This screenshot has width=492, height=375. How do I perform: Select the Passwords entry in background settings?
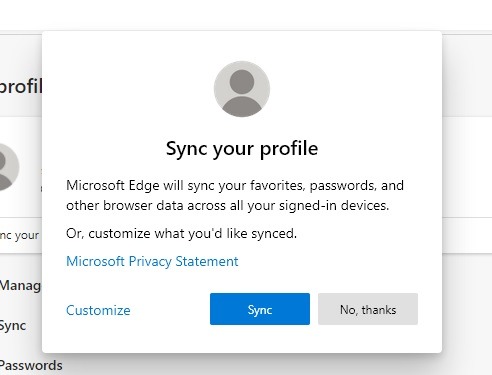tap(31, 366)
